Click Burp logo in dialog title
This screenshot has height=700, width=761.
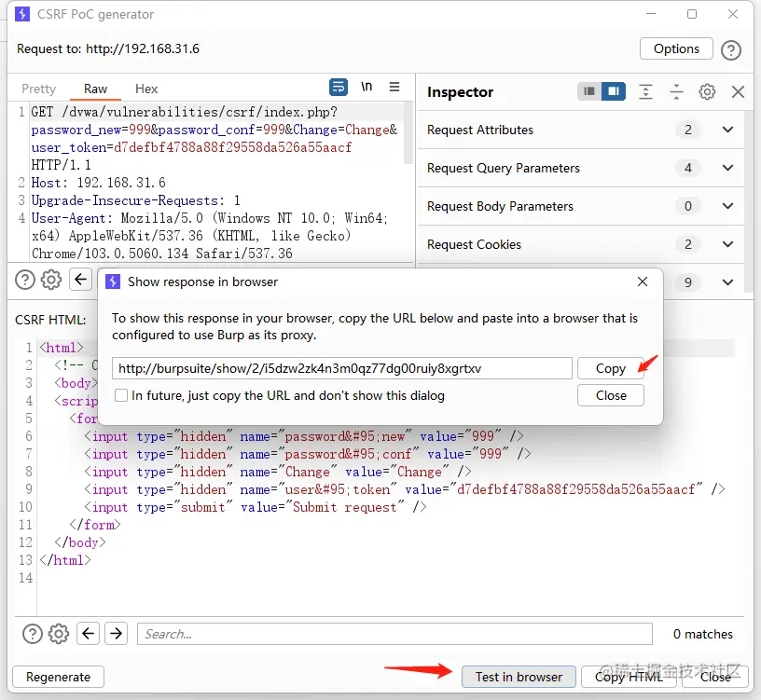click(x=113, y=281)
